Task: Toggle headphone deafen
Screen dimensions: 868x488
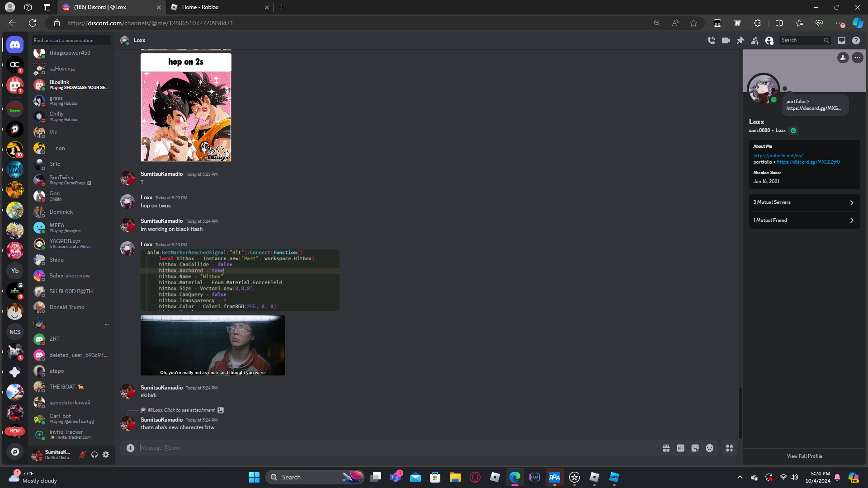Action: coord(94,455)
